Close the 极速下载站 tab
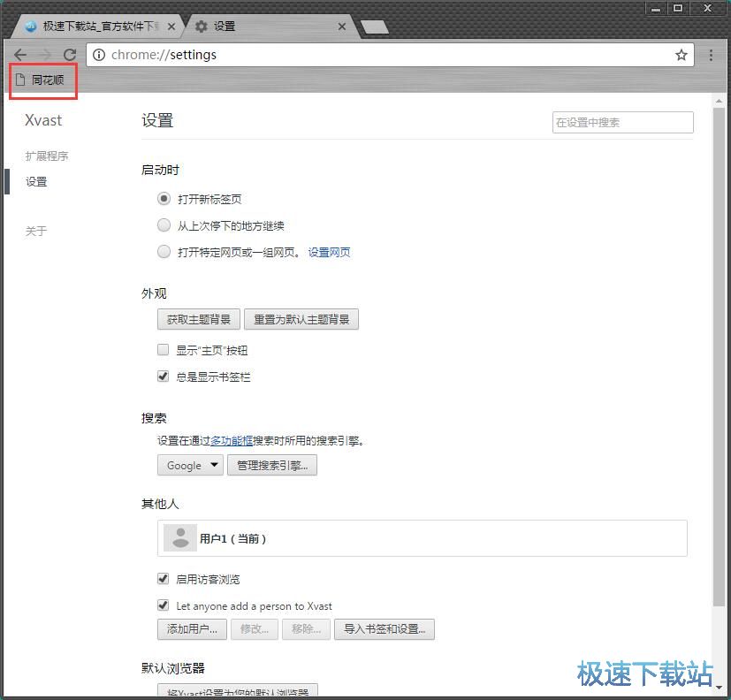Image resolution: width=731 pixels, height=700 pixels. click(x=171, y=27)
